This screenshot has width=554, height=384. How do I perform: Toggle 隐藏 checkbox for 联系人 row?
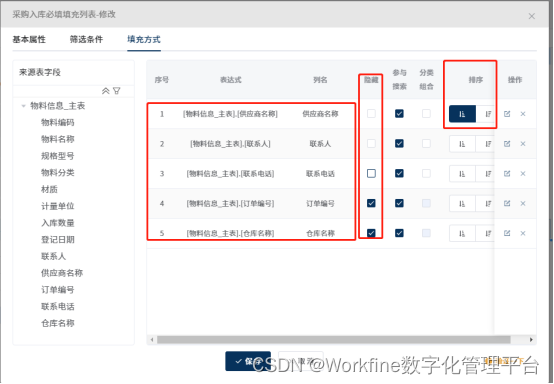(x=371, y=144)
